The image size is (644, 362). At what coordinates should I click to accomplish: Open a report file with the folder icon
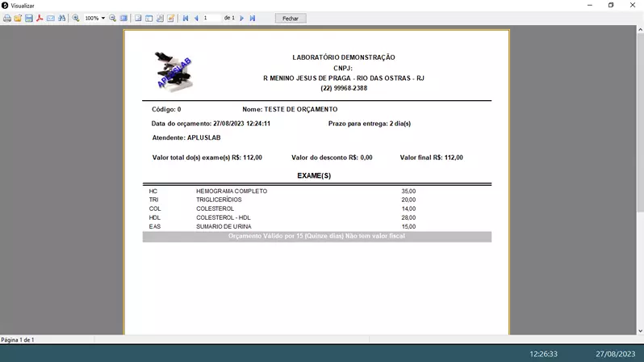[18, 18]
